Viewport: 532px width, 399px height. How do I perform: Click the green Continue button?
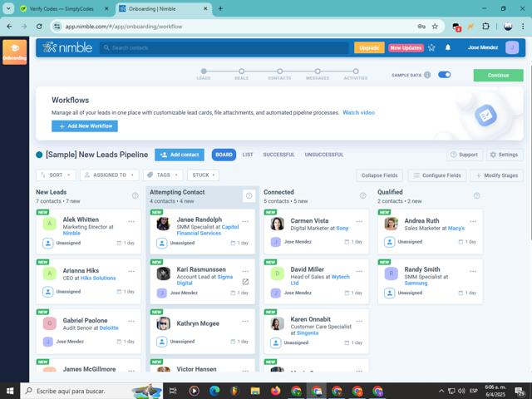point(498,76)
